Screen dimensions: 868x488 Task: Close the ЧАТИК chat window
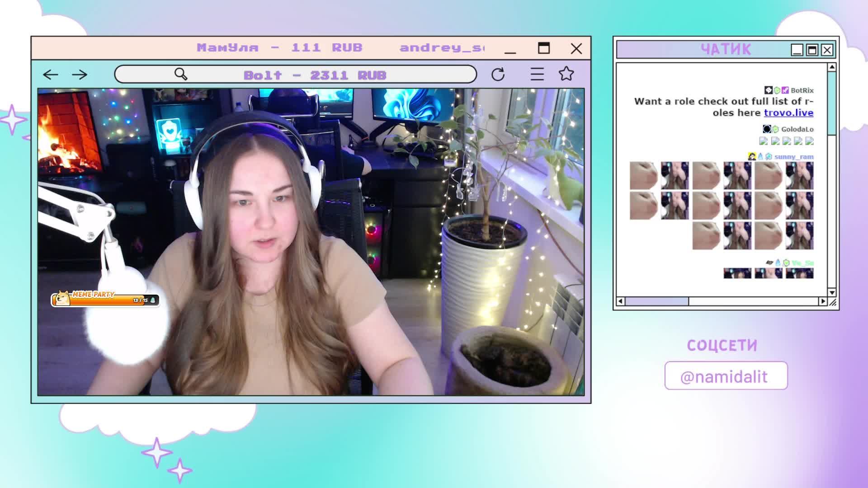(827, 50)
